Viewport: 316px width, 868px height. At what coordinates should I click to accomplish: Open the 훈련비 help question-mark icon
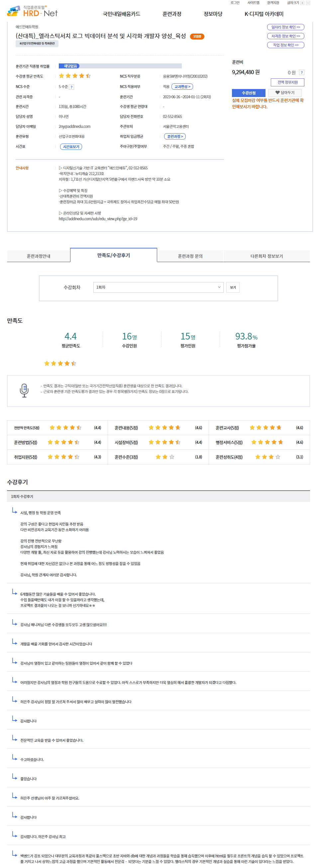(x=302, y=72)
